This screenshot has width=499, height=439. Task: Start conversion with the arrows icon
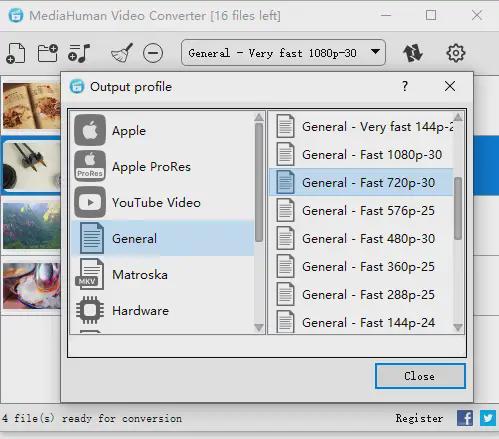(x=413, y=53)
